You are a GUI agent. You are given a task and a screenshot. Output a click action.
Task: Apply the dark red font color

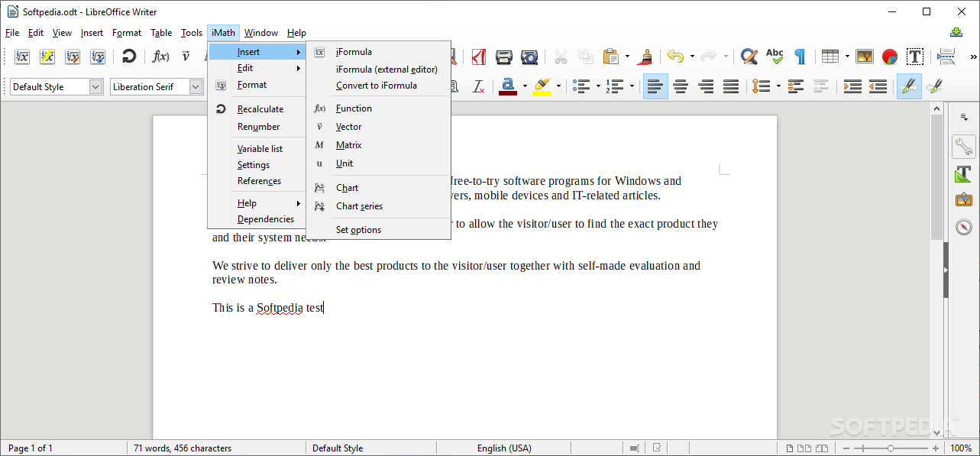coord(508,86)
